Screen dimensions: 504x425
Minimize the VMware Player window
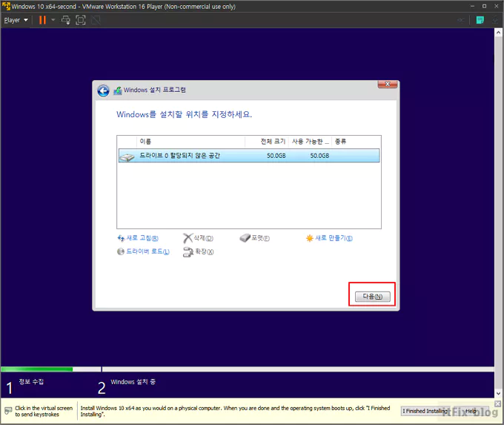472,6
